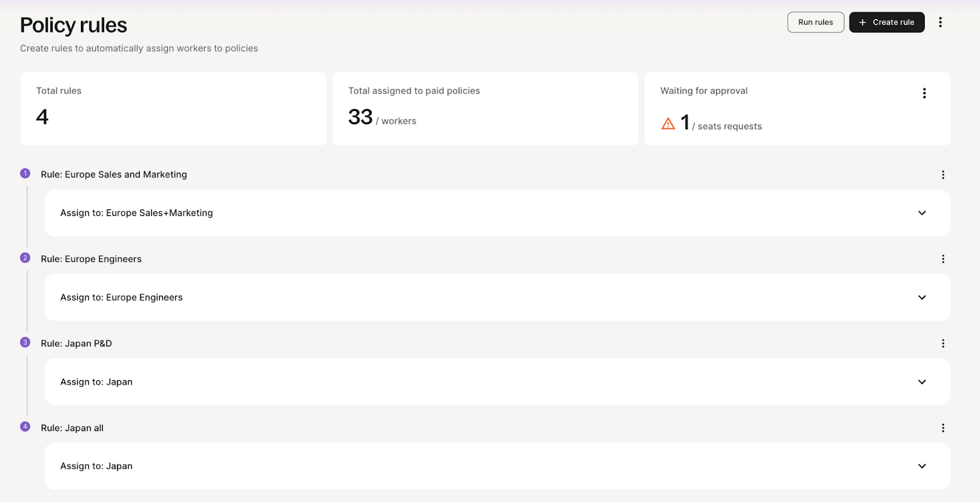Open options menu for Japan all rule
This screenshot has width=980, height=502.
[943, 428]
